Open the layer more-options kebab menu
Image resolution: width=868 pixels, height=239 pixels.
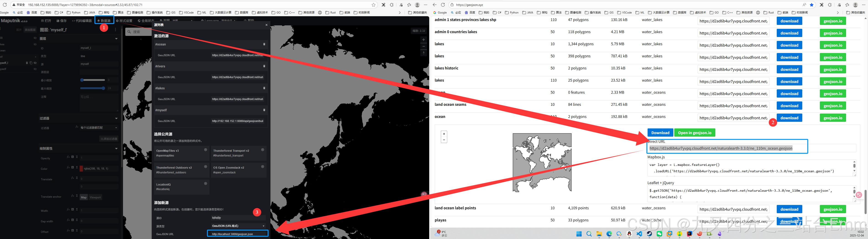115,30
